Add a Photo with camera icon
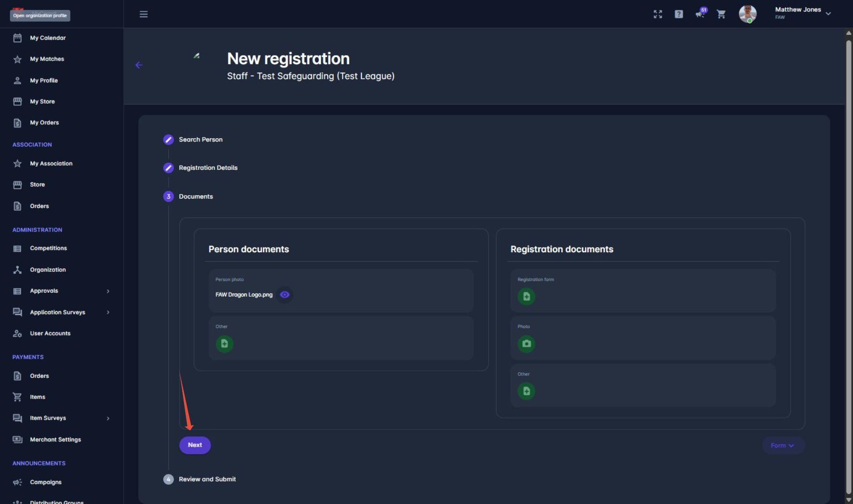The image size is (853, 504). (526, 344)
